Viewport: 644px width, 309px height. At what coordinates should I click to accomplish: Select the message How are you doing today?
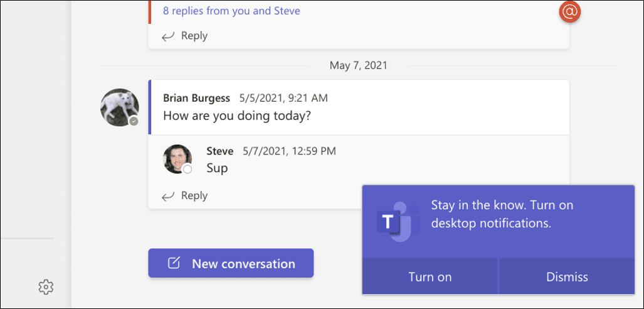(237, 116)
